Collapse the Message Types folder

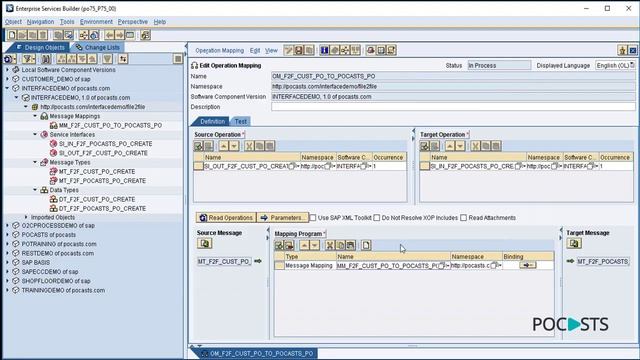coord(35,162)
